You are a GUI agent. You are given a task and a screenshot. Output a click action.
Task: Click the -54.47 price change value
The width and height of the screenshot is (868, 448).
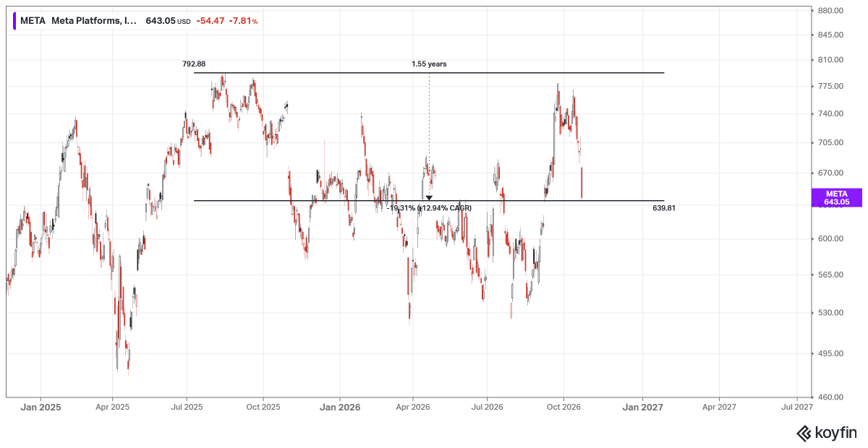(x=210, y=21)
